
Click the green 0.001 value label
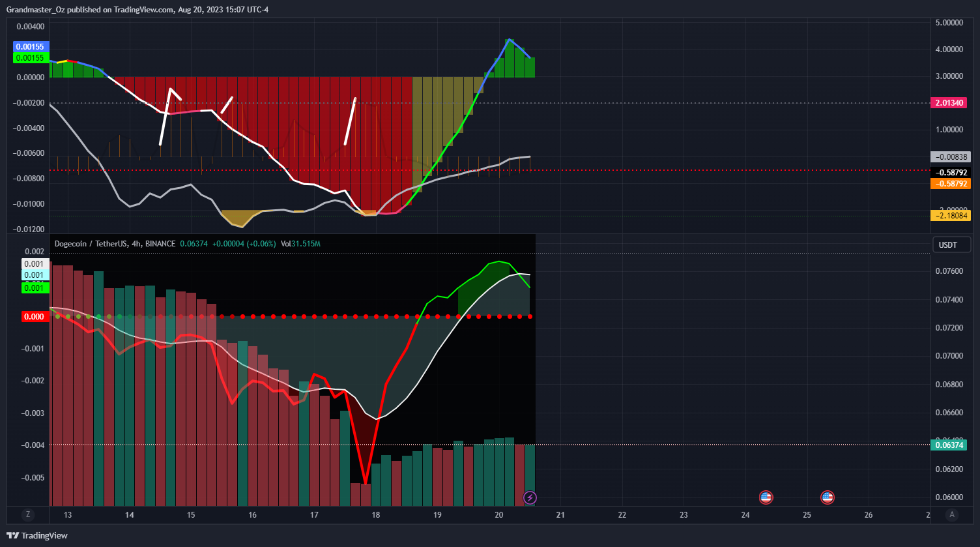pos(35,288)
